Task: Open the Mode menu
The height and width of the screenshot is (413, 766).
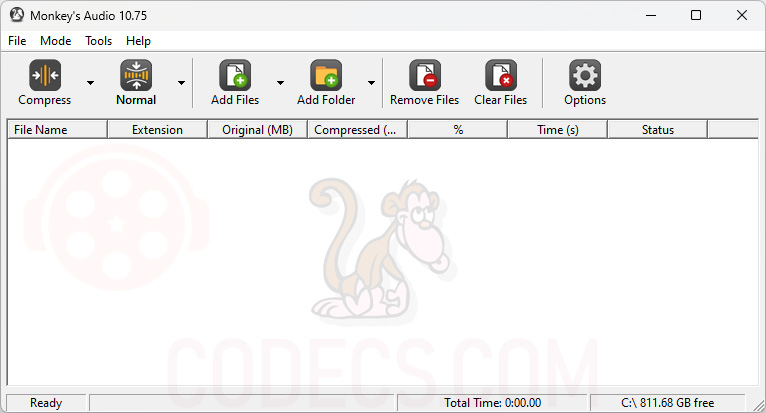Action: tap(56, 41)
